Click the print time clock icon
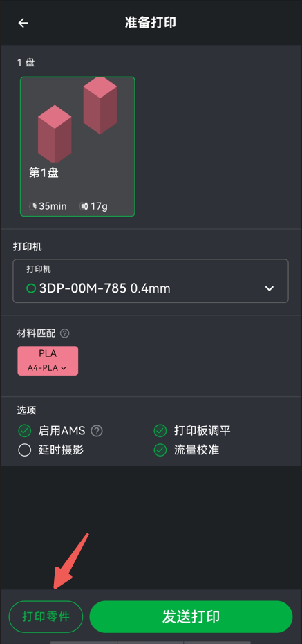Viewport: 302px width, 644px height. click(x=33, y=206)
